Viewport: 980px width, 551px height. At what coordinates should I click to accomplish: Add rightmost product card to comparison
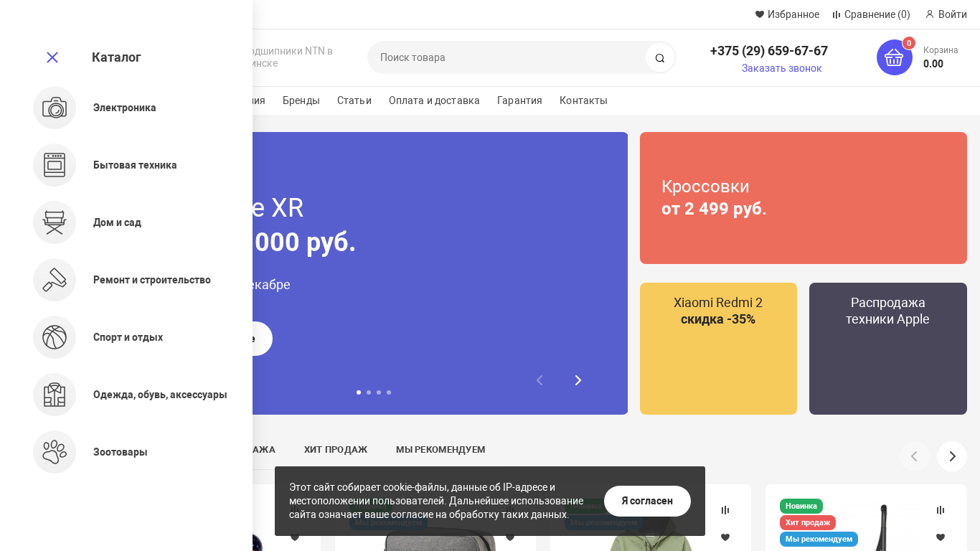click(941, 510)
